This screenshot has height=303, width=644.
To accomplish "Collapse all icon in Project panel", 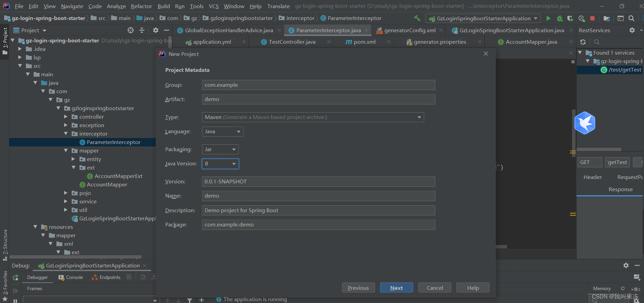I will pos(142,30).
